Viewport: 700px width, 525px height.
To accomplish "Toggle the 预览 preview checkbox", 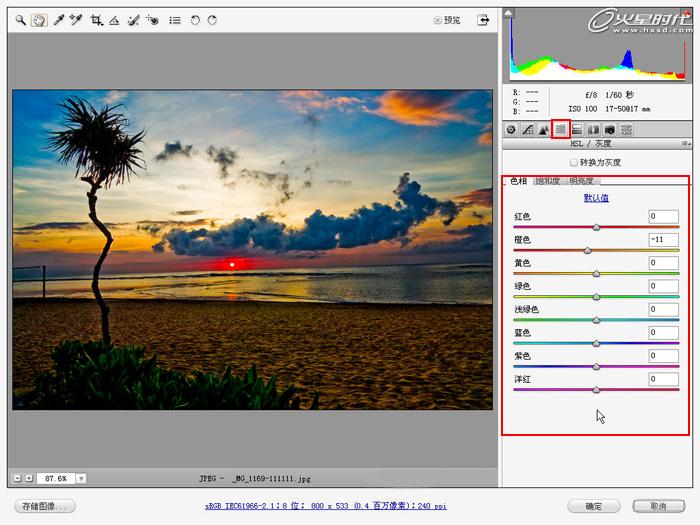I will (x=438, y=20).
